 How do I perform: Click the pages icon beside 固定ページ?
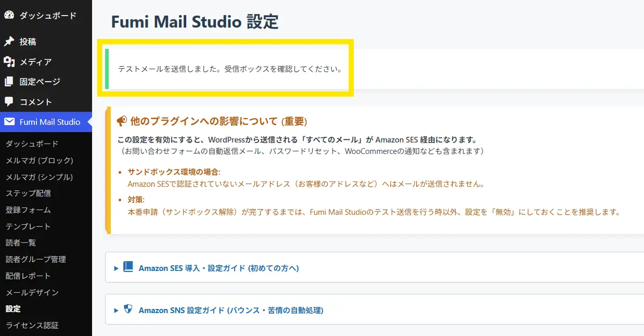tap(9, 82)
